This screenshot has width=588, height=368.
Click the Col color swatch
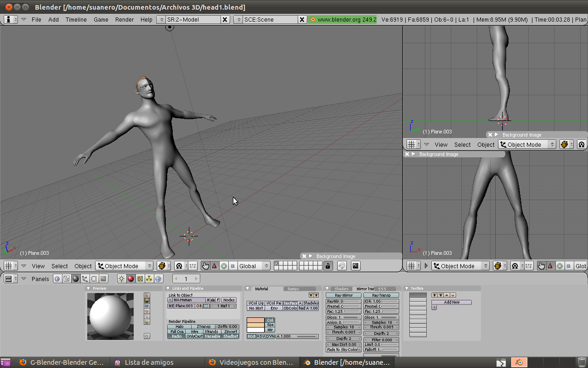(x=255, y=320)
